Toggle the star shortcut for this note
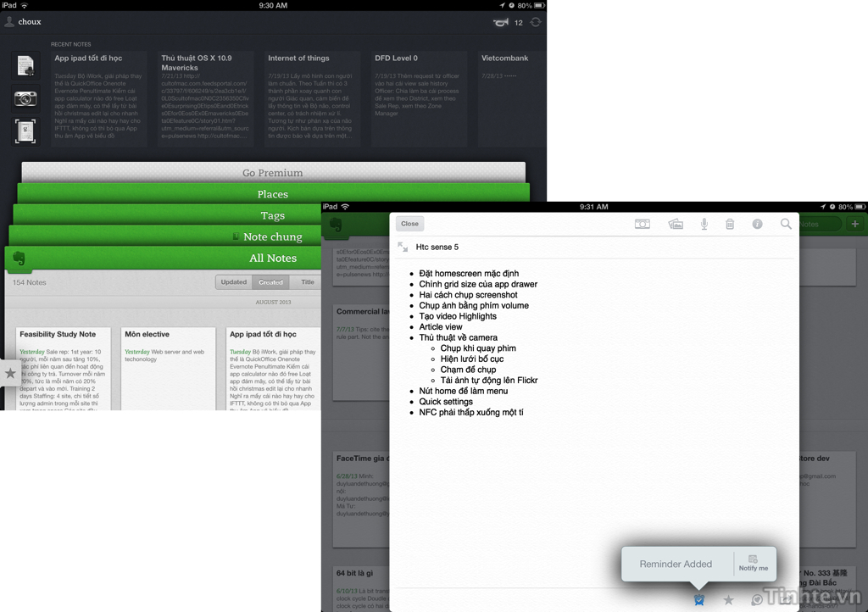This screenshot has height=612, width=868. coord(728,599)
